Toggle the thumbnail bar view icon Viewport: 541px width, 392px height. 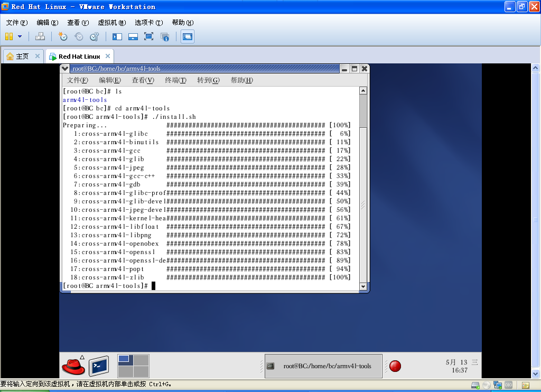(x=133, y=36)
